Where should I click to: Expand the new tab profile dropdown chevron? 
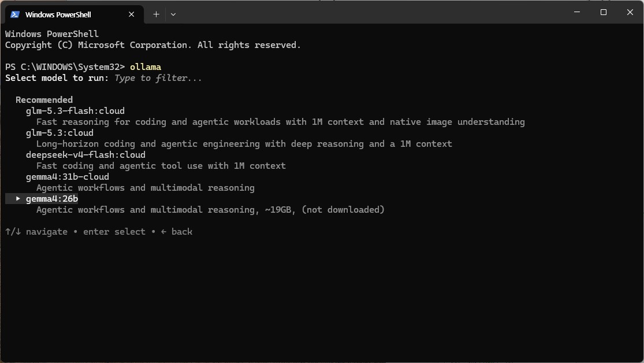point(173,14)
